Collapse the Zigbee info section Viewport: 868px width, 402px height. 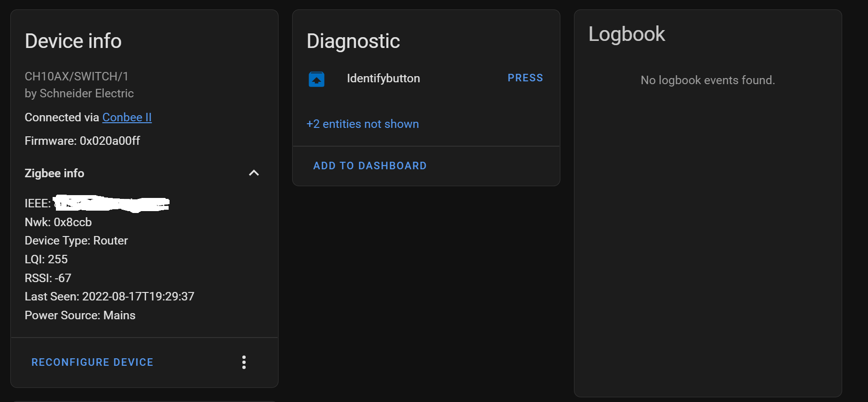pyautogui.click(x=254, y=173)
